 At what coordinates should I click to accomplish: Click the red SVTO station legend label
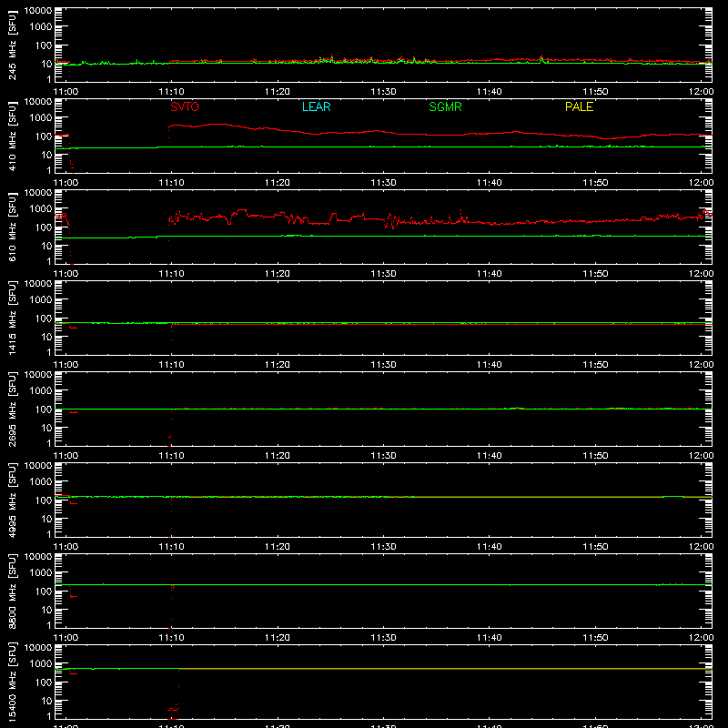pos(185,106)
